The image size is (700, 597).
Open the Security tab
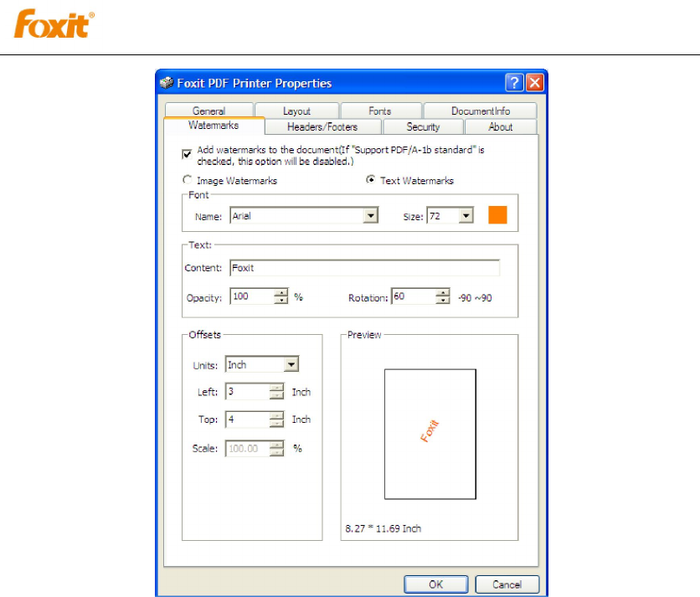423,126
